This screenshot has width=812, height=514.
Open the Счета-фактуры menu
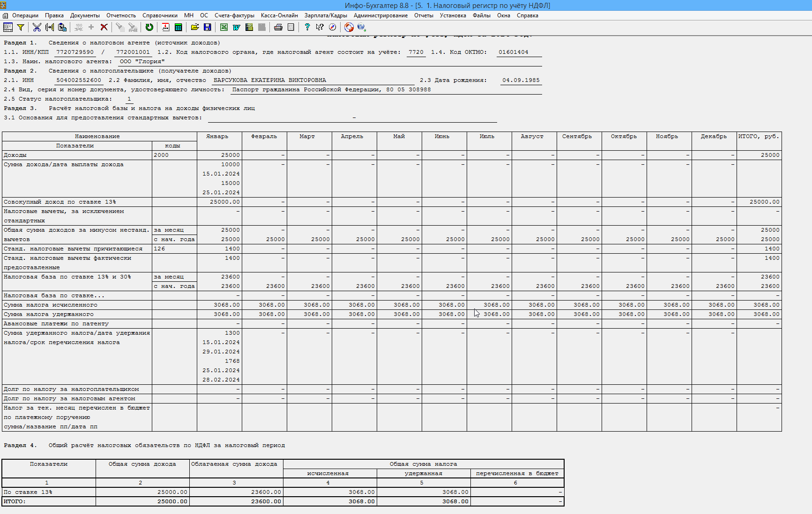click(235, 15)
